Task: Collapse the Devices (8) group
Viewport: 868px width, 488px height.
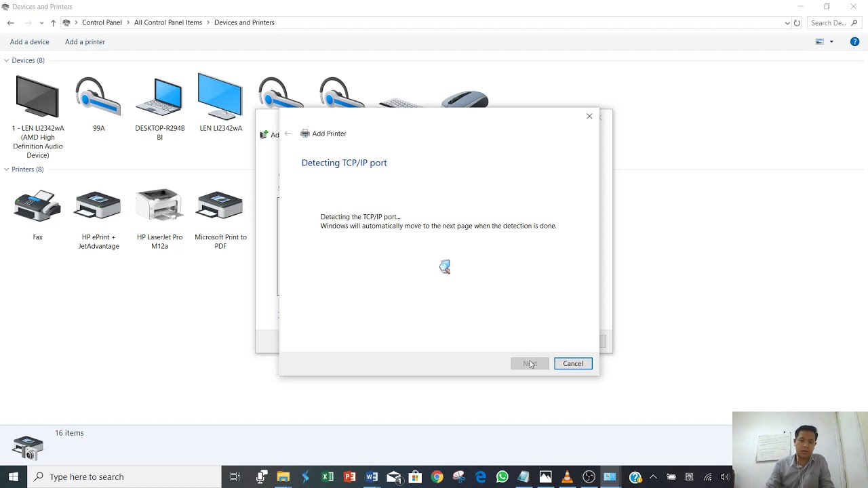Action: [x=6, y=60]
